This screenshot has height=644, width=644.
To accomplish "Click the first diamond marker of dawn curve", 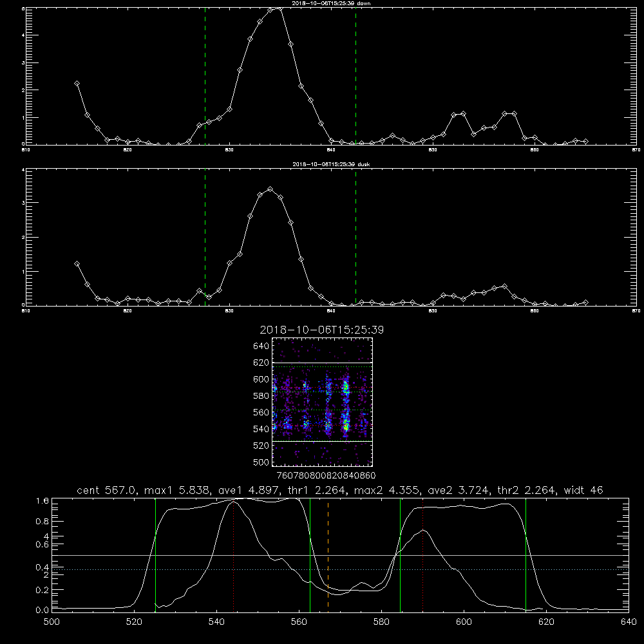I will point(77,83).
